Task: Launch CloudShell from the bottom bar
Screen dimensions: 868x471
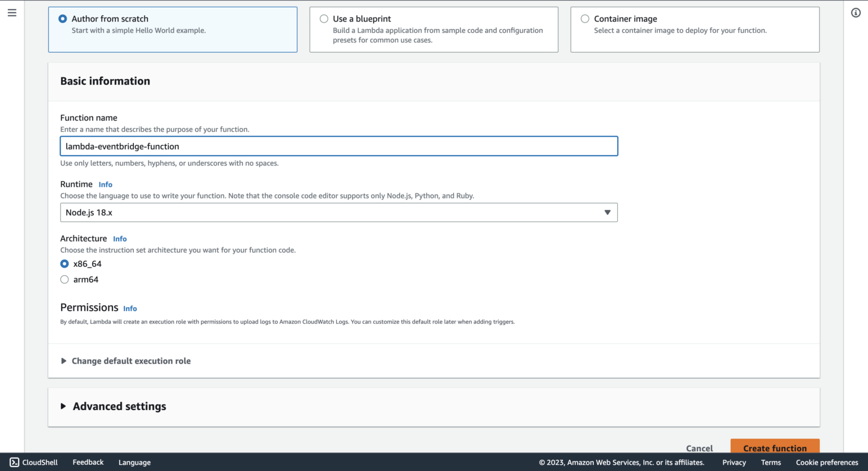Action: [x=33, y=462]
